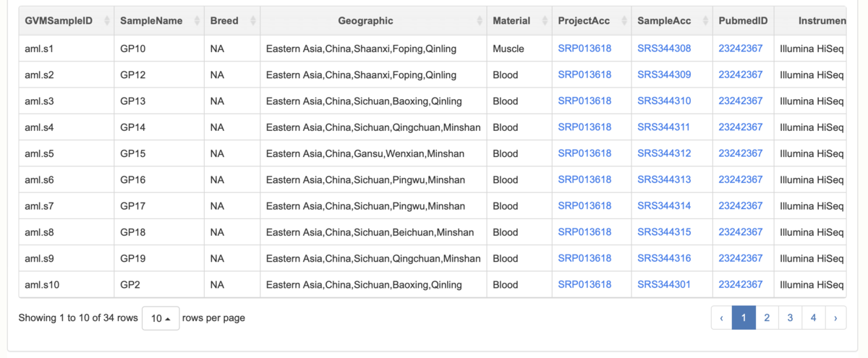Sort by Breed column arrows
Screen dimensions: 868x358
tap(253, 21)
